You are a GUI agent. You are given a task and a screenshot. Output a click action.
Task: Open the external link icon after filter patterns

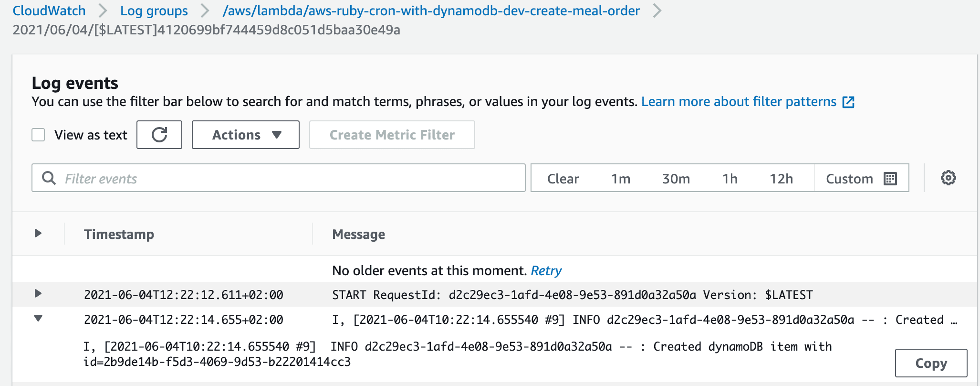[848, 102]
